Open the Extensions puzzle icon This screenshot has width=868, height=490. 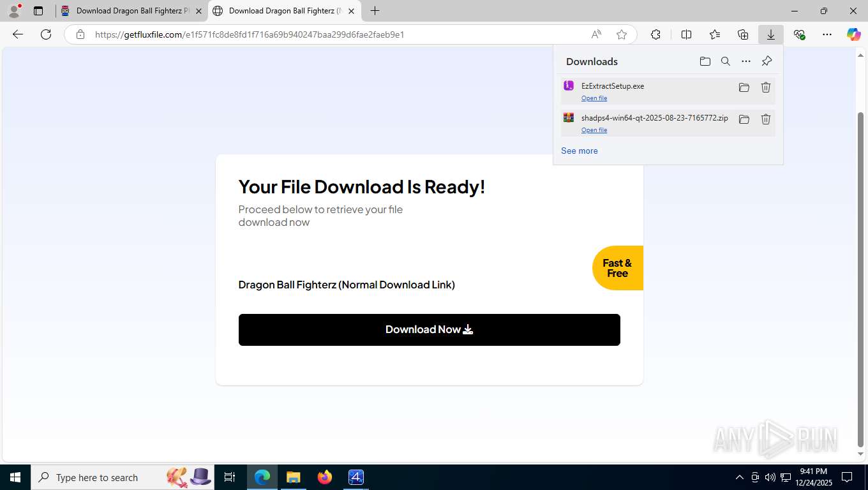(x=655, y=34)
